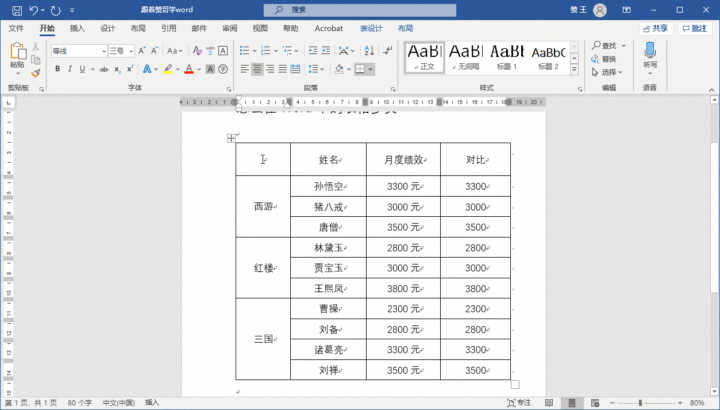Click the multilevel list icon
720x410 pixels.
[x=287, y=51]
